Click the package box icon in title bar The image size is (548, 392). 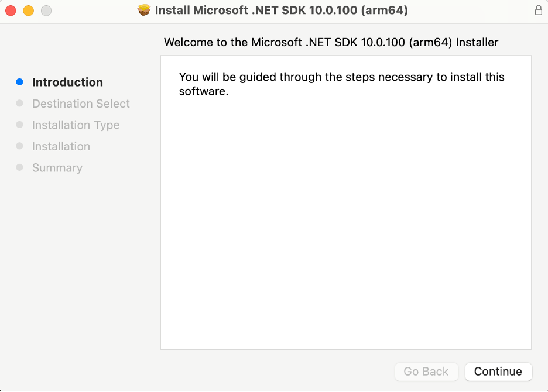(x=144, y=11)
